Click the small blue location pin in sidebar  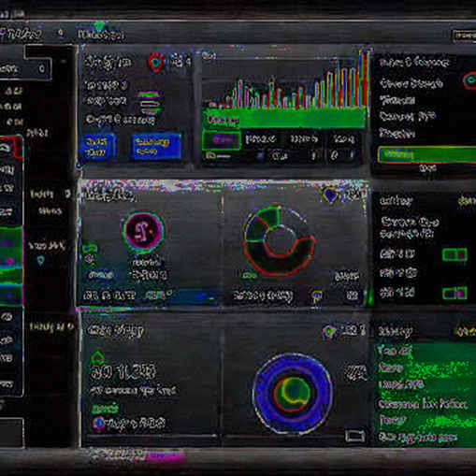pos(40,260)
